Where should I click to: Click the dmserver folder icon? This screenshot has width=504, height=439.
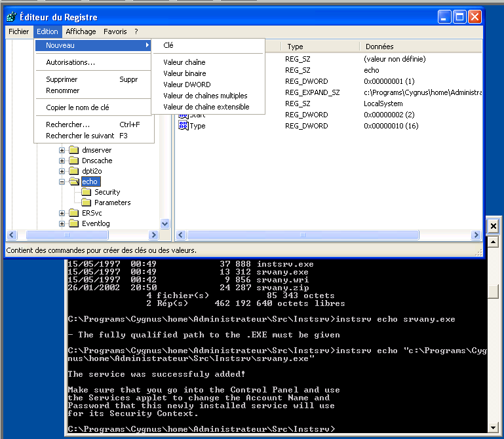click(74, 150)
